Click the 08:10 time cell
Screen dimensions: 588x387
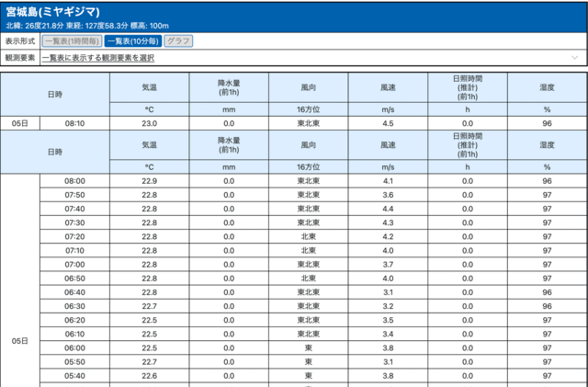pyautogui.click(x=74, y=123)
